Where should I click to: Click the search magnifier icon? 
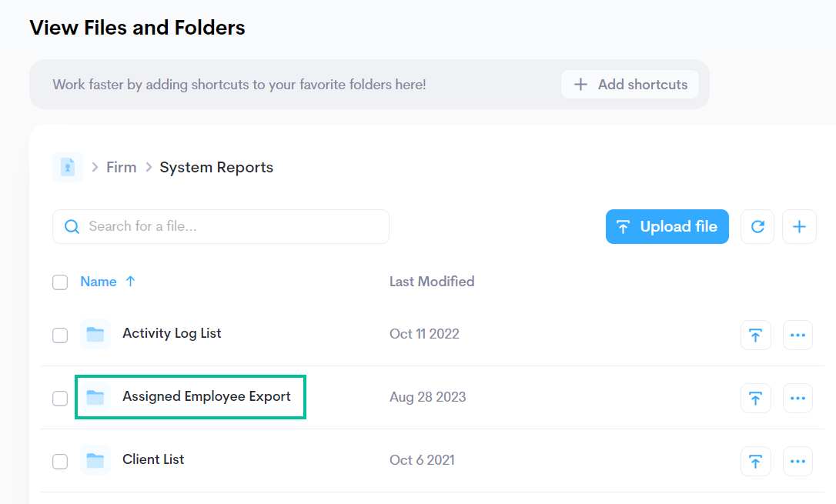point(72,226)
